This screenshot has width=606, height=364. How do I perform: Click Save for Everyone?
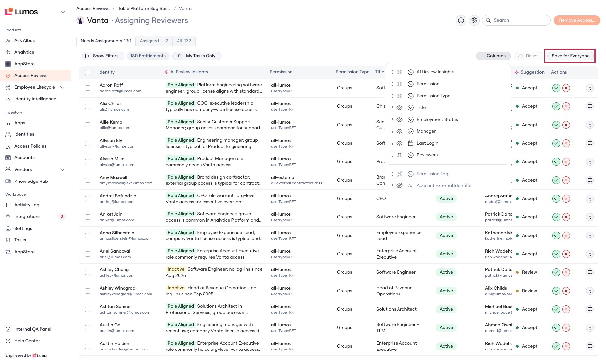click(x=570, y=56)
